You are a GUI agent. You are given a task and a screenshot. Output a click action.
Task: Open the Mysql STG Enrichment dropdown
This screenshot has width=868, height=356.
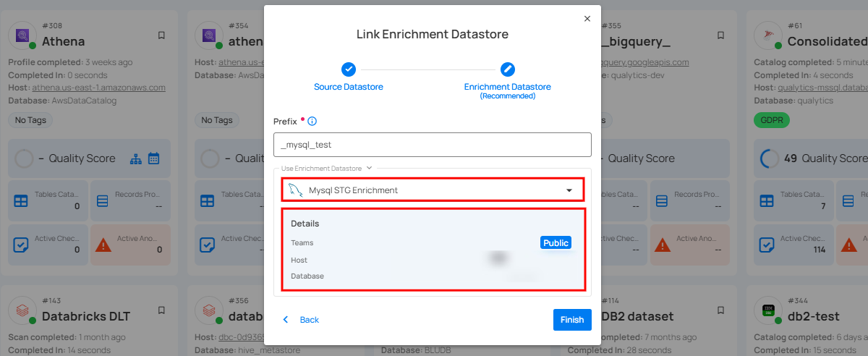coord(433,190)
